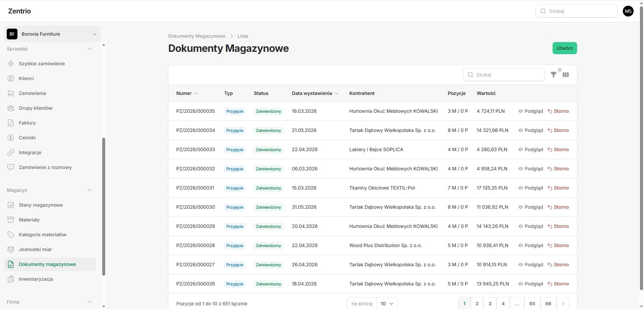Click the Klienci person icon

(x=11, y=78)
